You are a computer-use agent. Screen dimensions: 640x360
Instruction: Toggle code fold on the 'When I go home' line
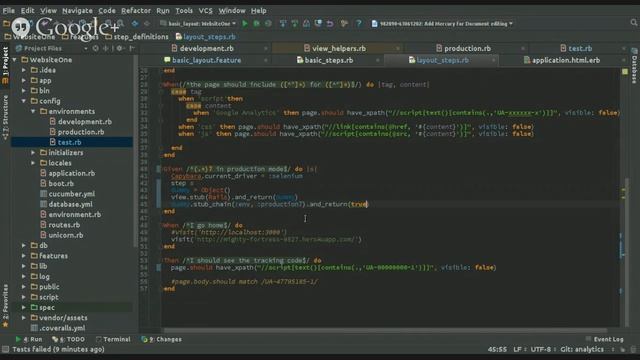click(161, 225)
